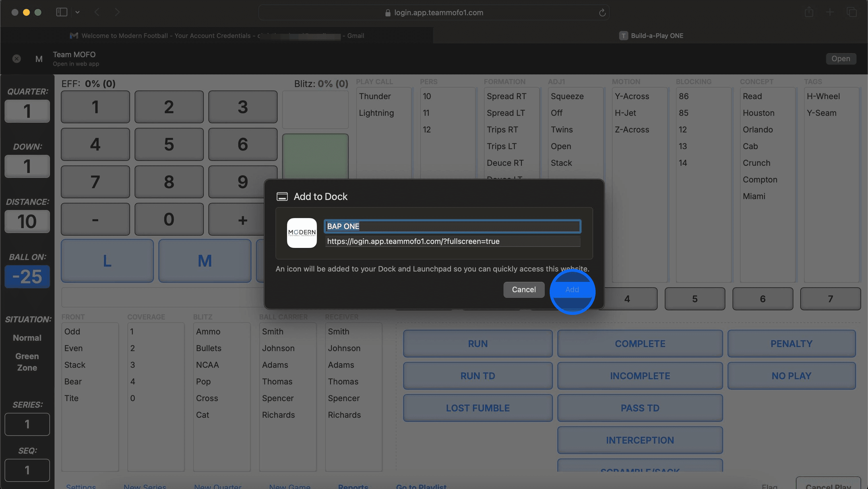This screenshot has height=489, width=868.
Task: Tap the minus keypad button
Action: pyautogui.click(x=95, y=219)
